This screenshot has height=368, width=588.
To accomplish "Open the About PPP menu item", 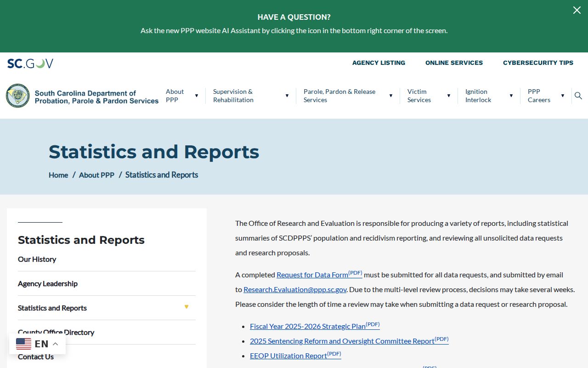I will pos(175,96).
